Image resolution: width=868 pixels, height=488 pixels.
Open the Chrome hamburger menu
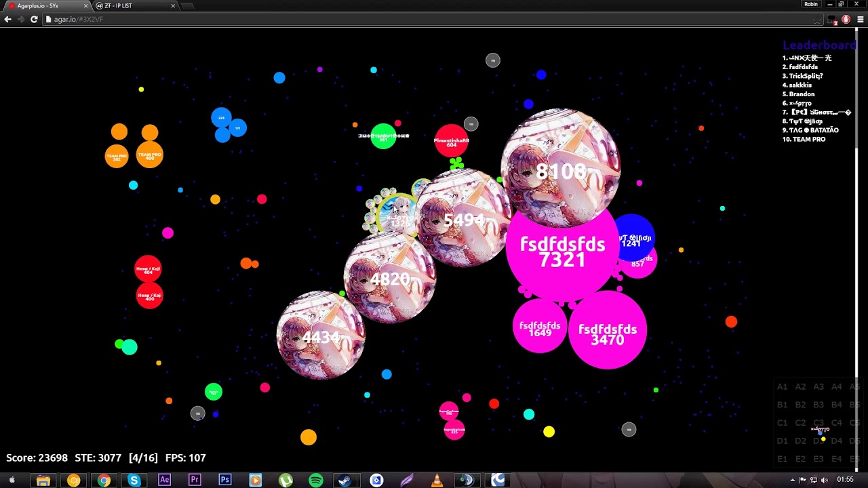pyautogui.click(x=861, y=20)
